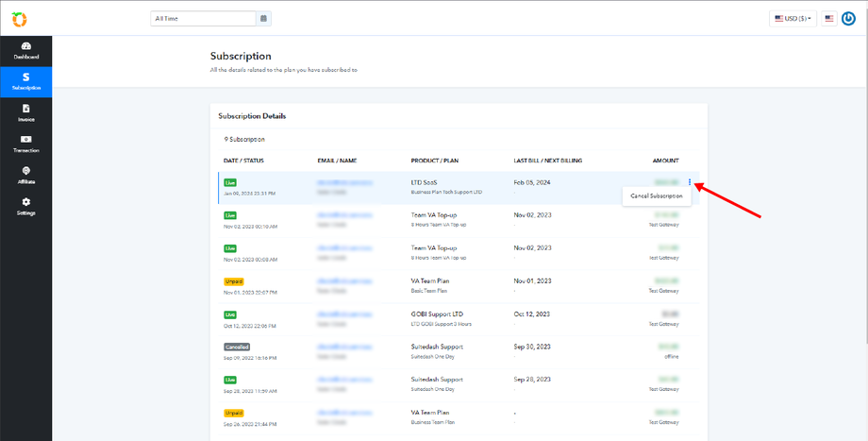Open the Transaction sidebar section
This screenshot has width=868, height=441.
tap(25, 144)
